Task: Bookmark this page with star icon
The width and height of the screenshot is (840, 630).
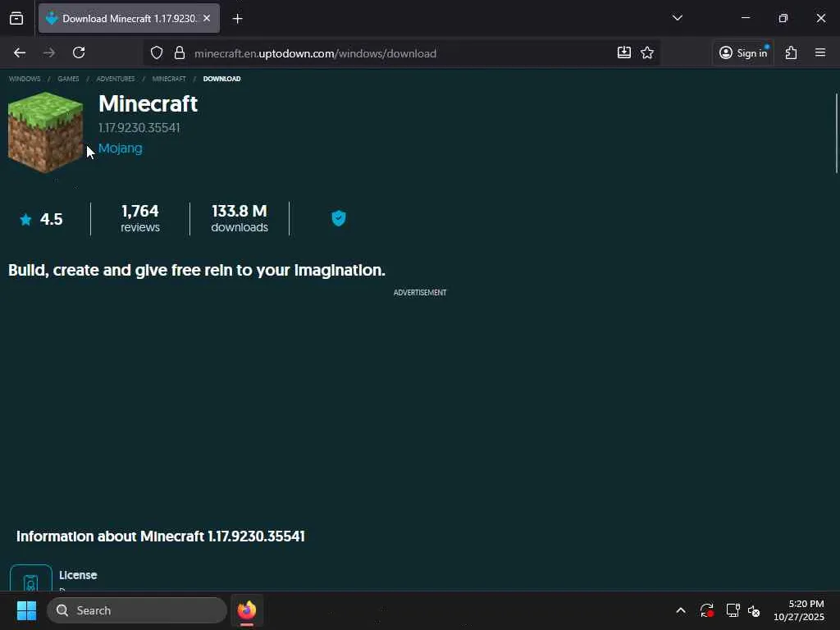Action: click(x=647, y=52)
